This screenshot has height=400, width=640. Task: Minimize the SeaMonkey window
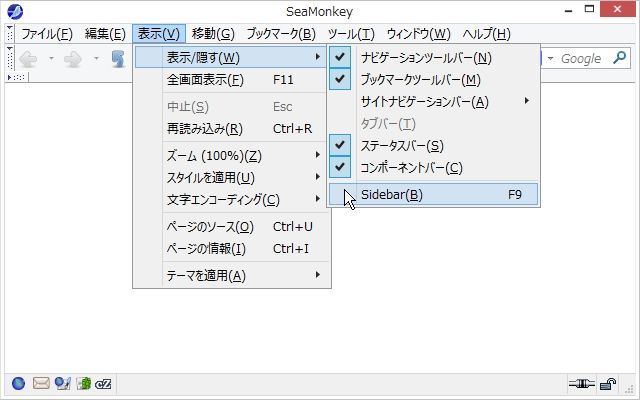coord(569,10)
